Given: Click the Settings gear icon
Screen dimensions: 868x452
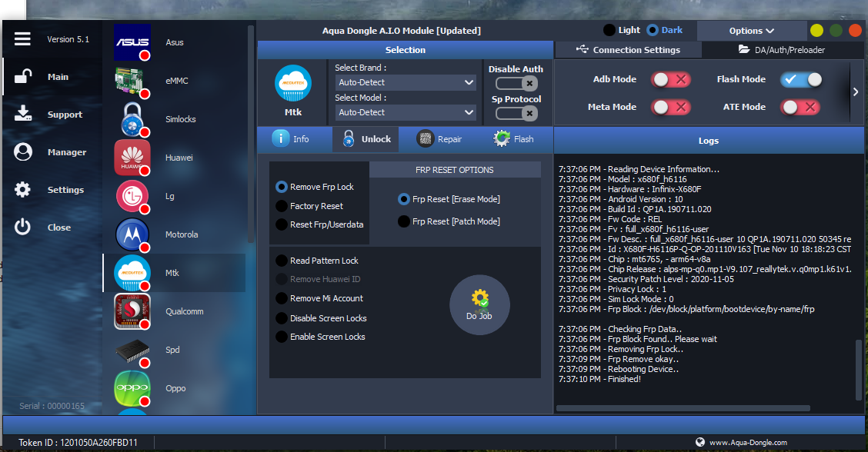Looking at the screenshot, I should click(x=22, y=190).
